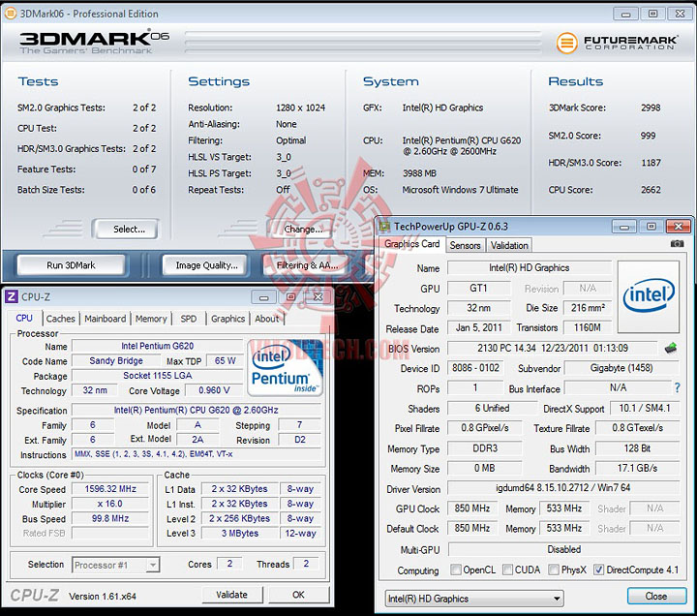Image resolution: width=697 pixels, height=616 pixels.
Task: Minimize the GPU-Z window
Action: point(624,227)
